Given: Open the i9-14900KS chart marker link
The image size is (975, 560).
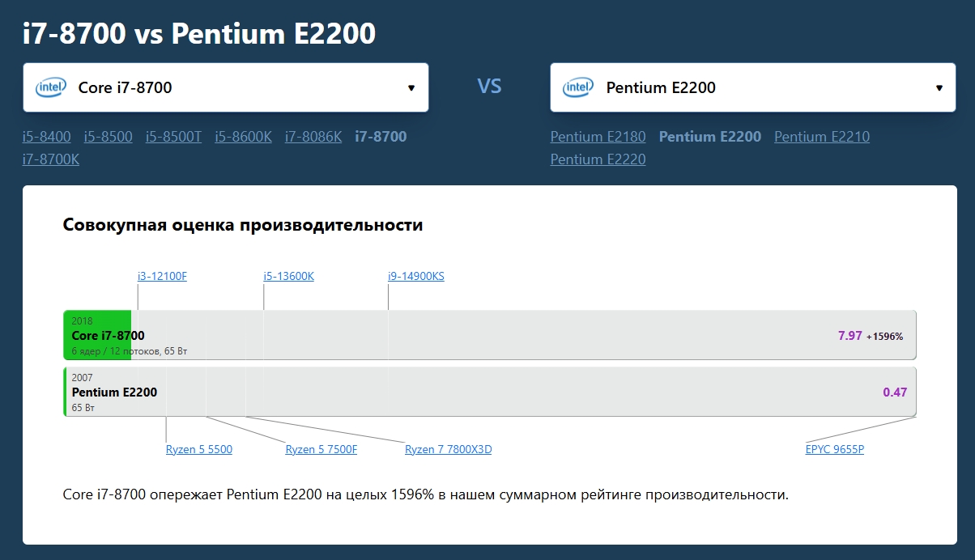Looking at the screenshot, I should point(416,276).
